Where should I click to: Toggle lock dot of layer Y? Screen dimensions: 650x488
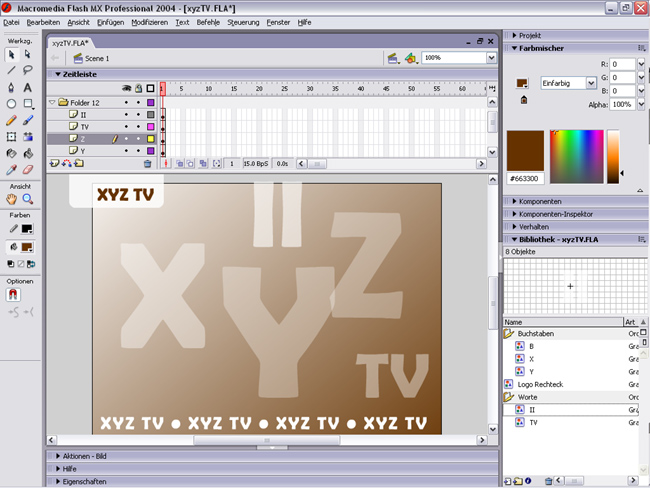(138, 151)
